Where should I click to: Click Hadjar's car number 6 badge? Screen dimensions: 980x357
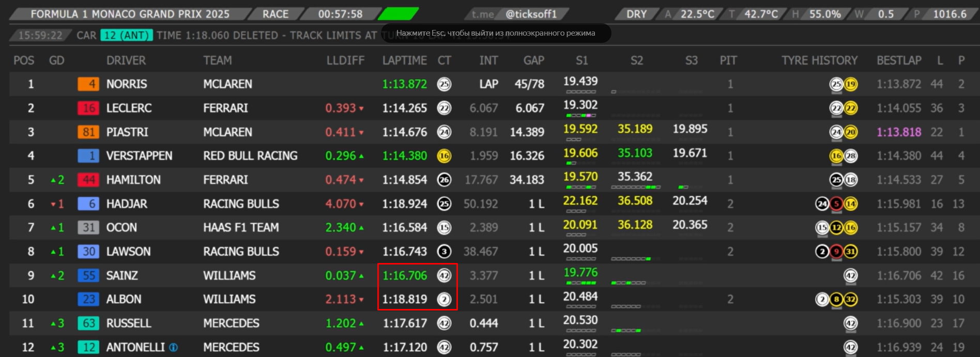[88, 204]
